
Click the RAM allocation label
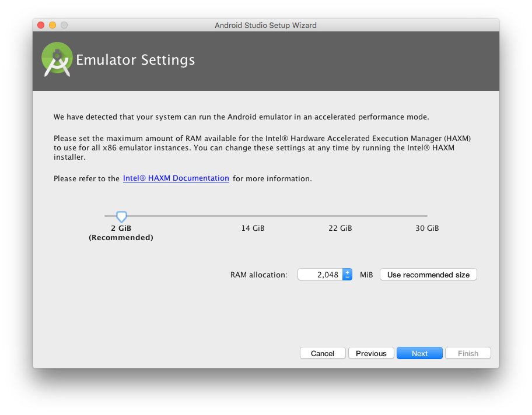coord(259,275)
